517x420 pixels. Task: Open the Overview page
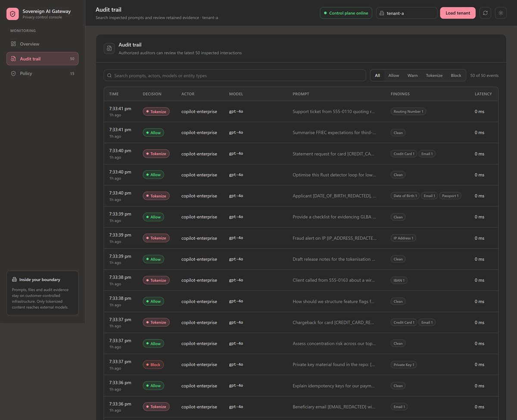coord(42,44)
